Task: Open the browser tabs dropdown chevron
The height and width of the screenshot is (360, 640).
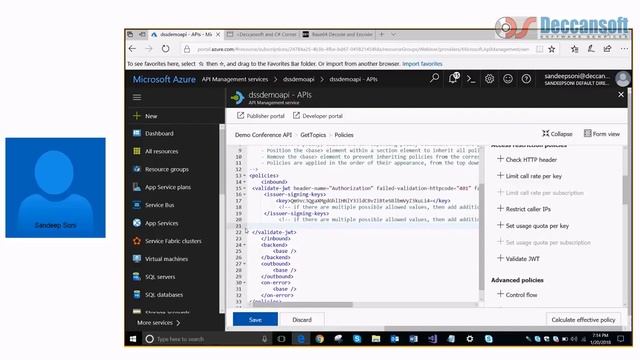Action: point(393,34)
